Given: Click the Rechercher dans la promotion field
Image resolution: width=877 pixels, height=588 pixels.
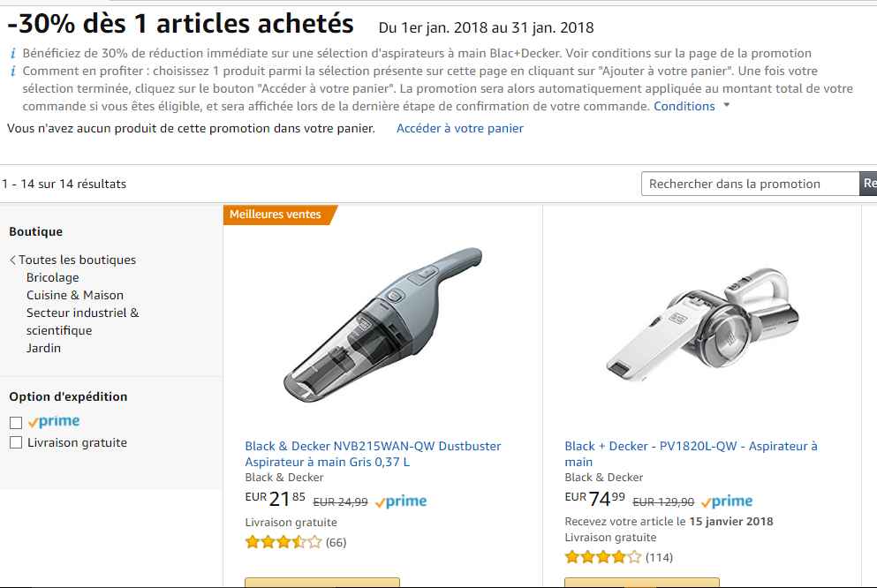Looking at the screenshot, I should point(750,184).
